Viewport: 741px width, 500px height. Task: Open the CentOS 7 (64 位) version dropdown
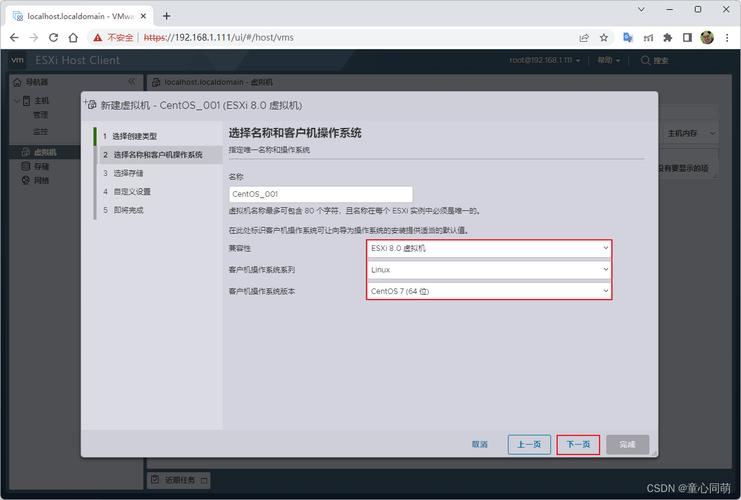pos(489,291)
